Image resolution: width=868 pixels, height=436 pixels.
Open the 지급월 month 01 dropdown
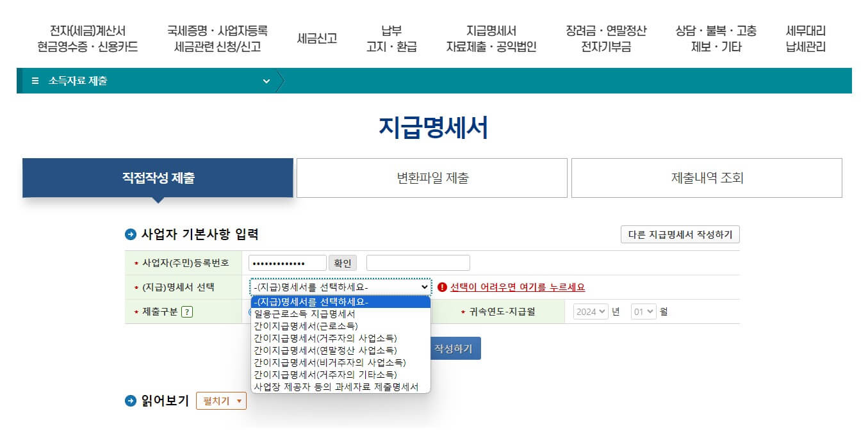click(643, 311)
